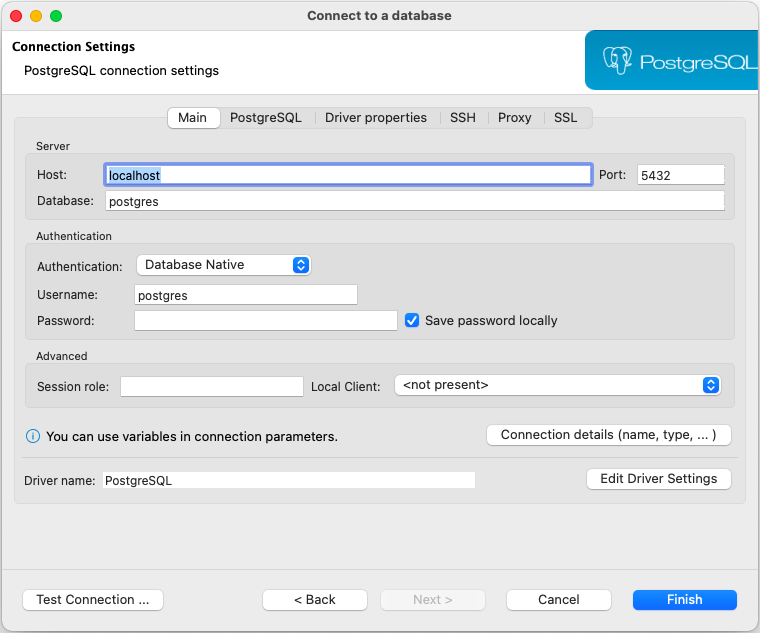
Task: Click Finish to create connection
Action: [684, 600]
